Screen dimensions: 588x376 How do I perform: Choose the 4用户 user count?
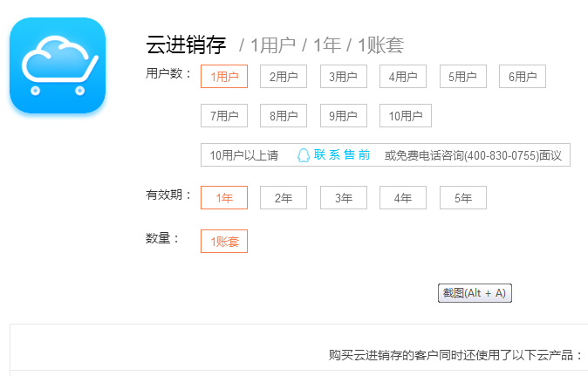point(403,77)
